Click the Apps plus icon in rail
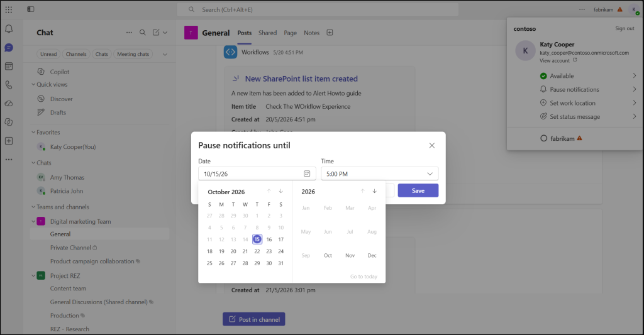The image size is (644, 335). pos(9,141)
